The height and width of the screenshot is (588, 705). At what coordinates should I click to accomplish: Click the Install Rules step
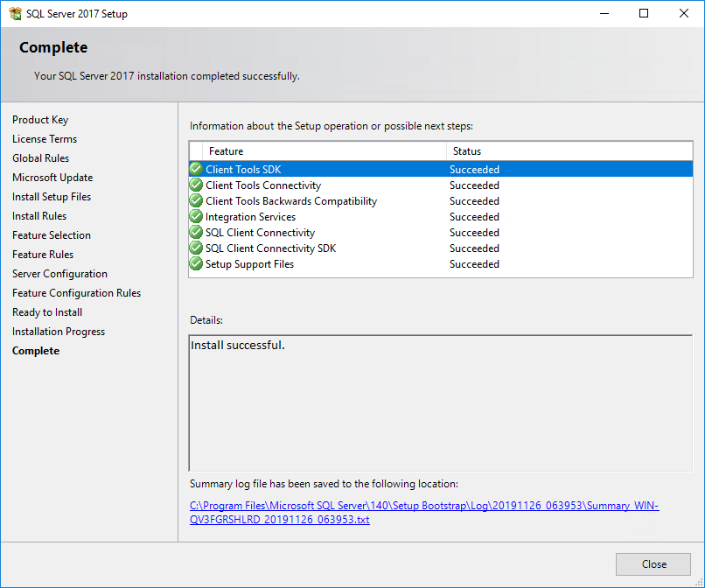click(39, 216)
